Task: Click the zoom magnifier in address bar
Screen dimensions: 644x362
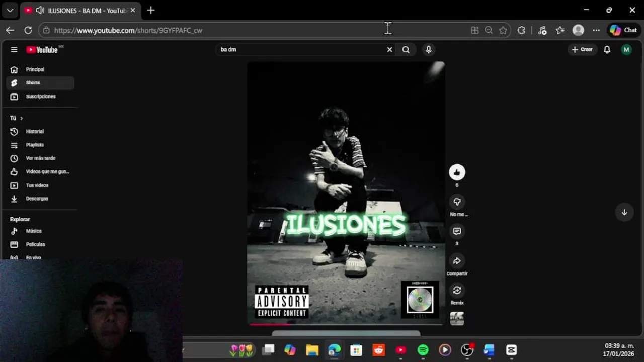Action: click(489, 30)
